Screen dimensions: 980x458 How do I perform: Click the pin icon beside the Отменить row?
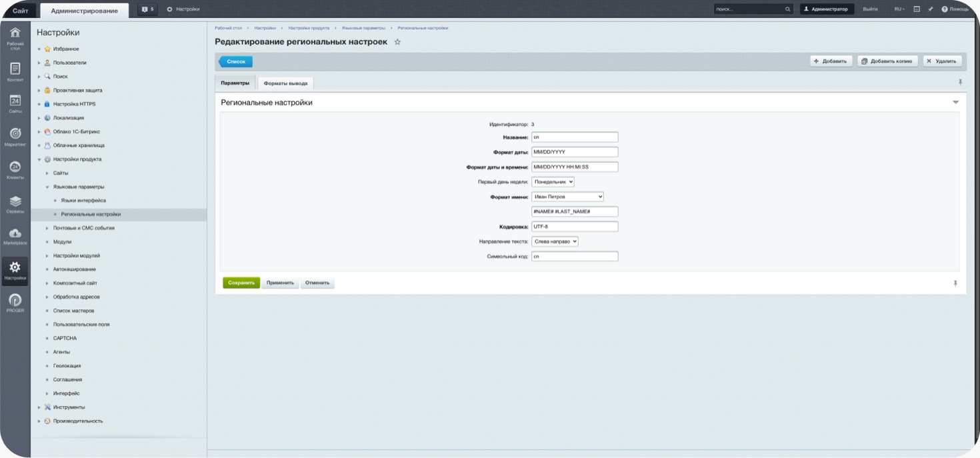tap(955, 283)
